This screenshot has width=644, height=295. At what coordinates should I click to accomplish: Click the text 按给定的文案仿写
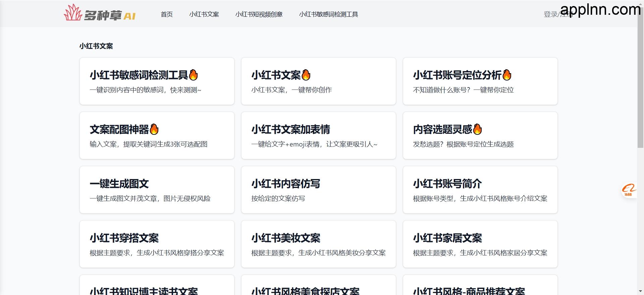(278, 198)
